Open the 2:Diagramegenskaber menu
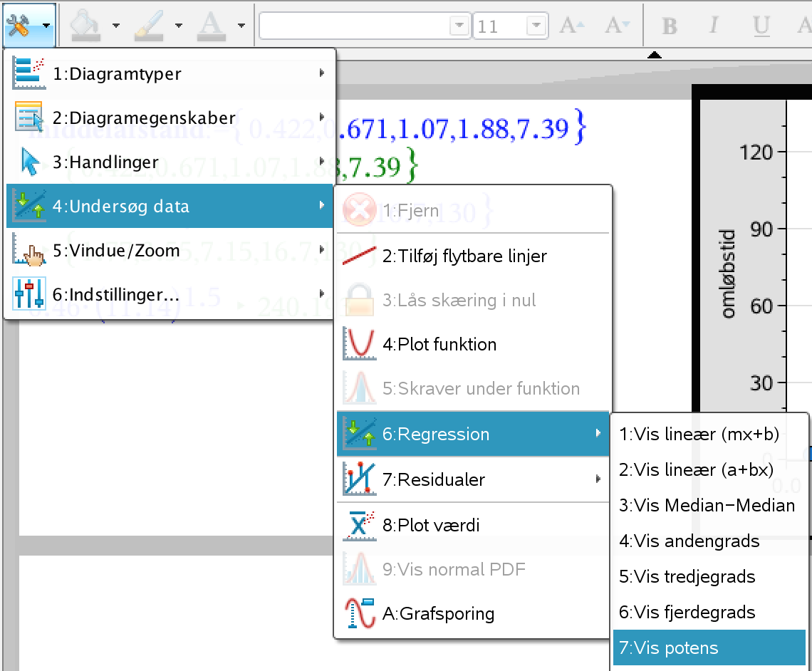Image resolution: width=812 pixels, height=671 pixels. [x=170, y=118]
